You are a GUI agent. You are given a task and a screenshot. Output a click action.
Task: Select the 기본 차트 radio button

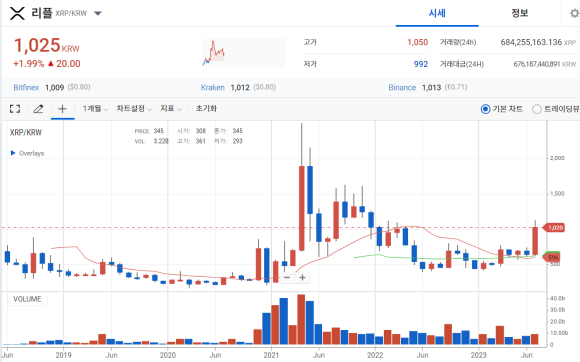tap(485, 109)
